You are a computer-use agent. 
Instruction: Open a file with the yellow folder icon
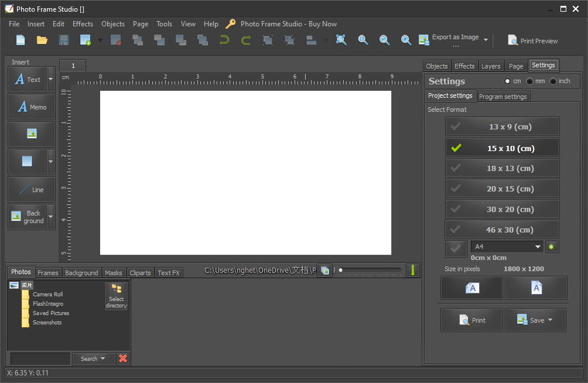pyautogui.click(x=42, y=40)
